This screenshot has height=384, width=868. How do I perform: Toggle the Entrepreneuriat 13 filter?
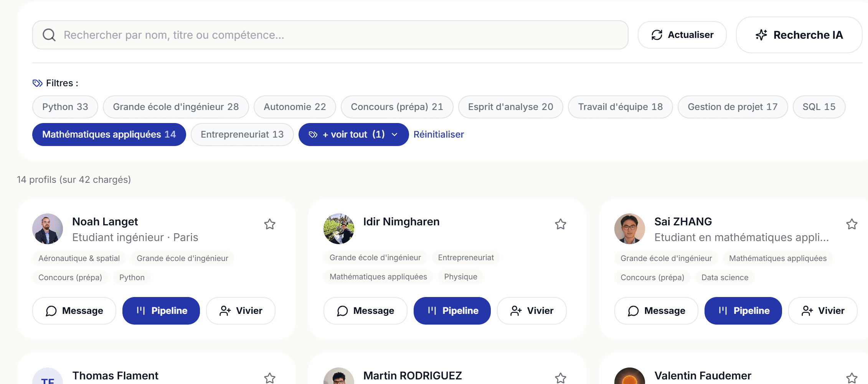click(x=242, y=135)
